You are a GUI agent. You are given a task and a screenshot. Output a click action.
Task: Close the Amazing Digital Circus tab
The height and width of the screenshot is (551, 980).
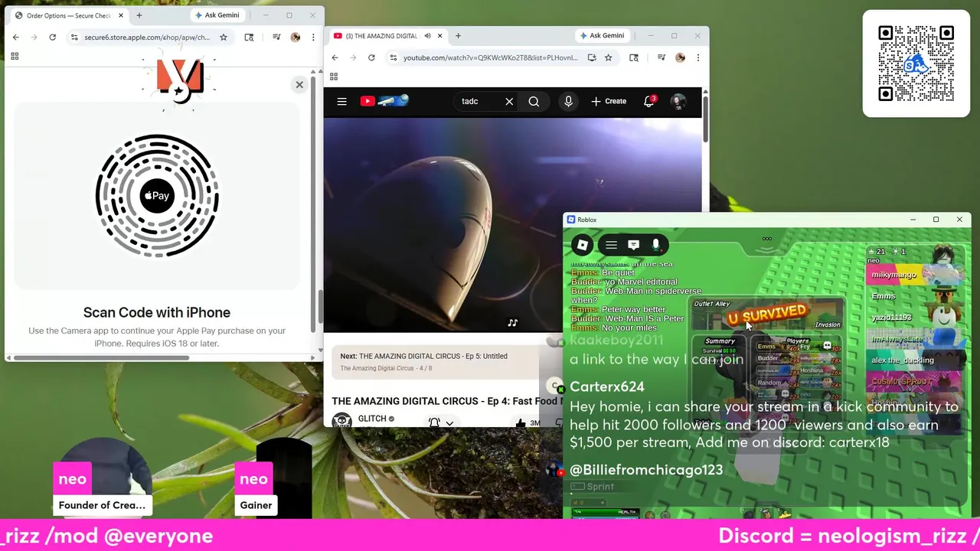click(x=439, y=36)
